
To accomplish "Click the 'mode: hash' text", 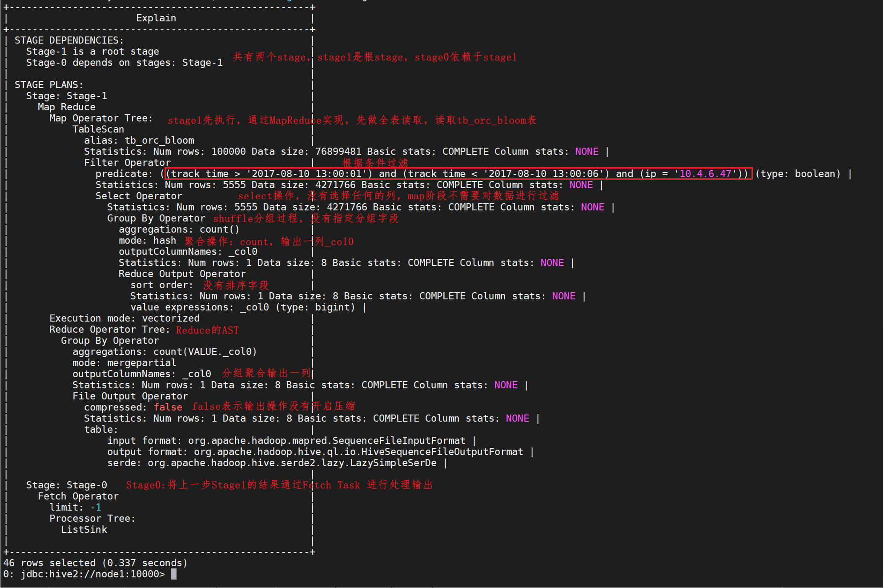I will [148, 241].
